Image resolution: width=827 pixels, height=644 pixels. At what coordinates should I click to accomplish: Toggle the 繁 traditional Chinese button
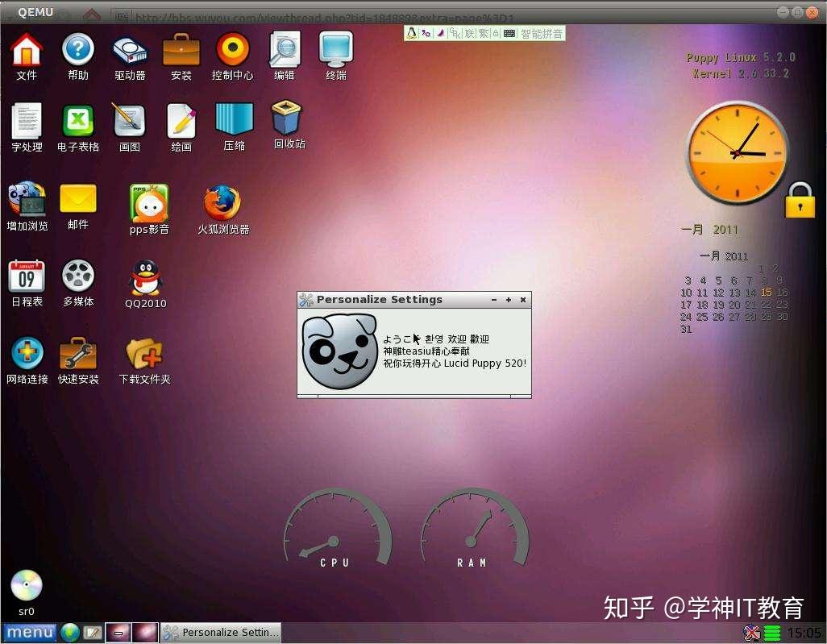(x=483, y=33)
